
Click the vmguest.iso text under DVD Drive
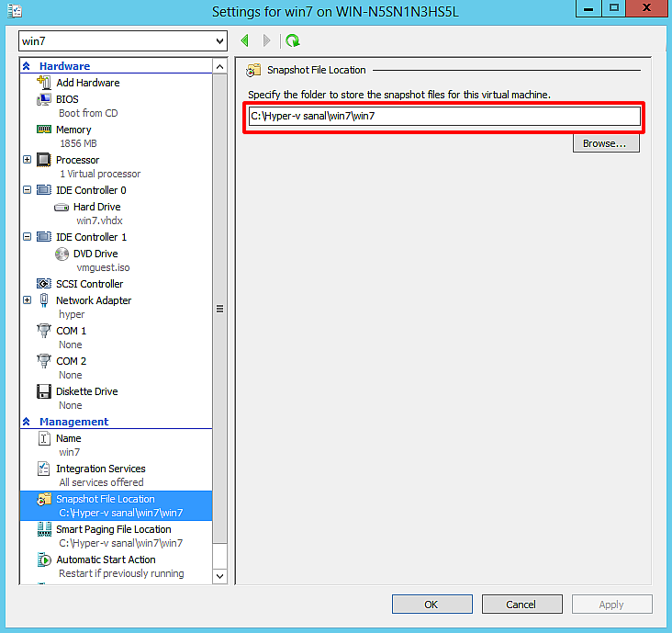(x=103, y=267)
